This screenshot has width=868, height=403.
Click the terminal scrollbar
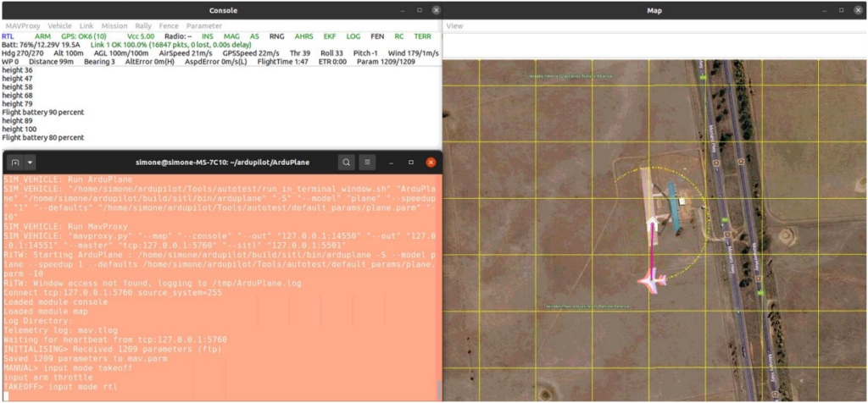click(x=439, y=391)
